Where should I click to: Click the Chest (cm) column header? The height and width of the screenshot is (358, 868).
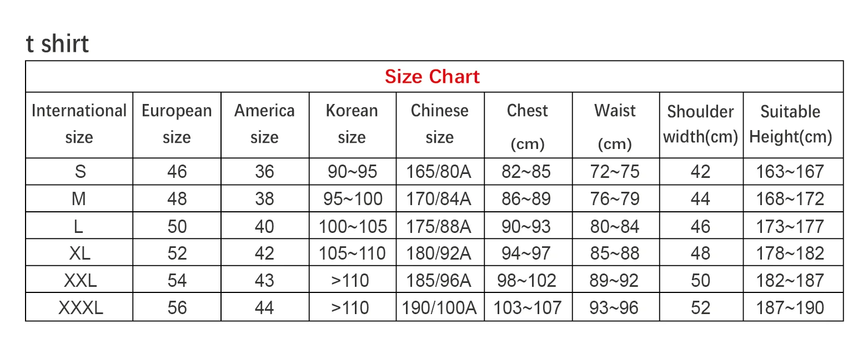527,126
